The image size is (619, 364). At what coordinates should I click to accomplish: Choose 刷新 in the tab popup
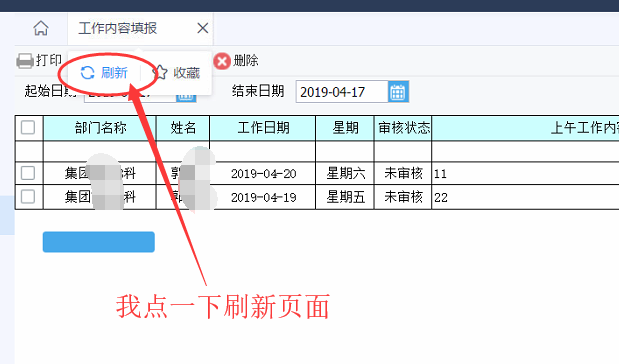click(x=114, y=73)
